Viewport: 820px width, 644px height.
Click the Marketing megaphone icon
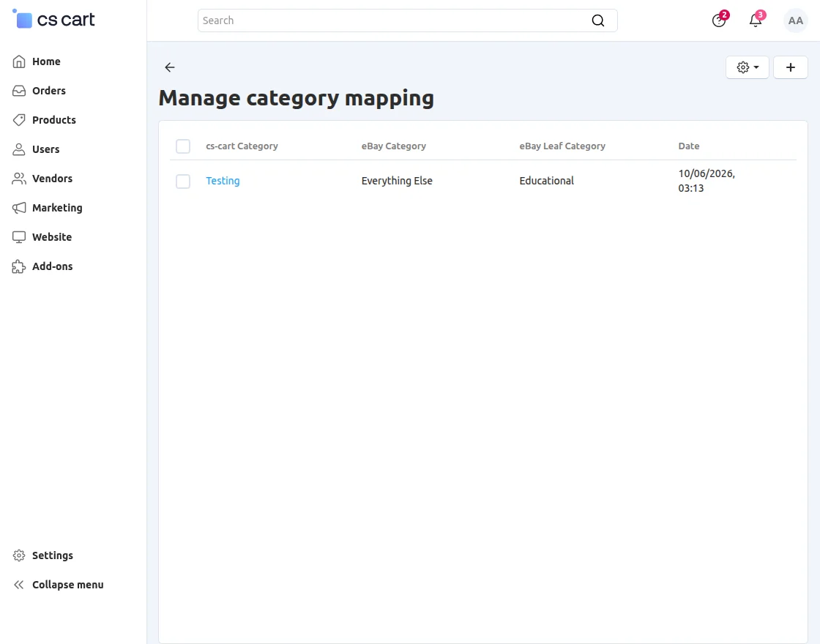[x=19, y=208]
